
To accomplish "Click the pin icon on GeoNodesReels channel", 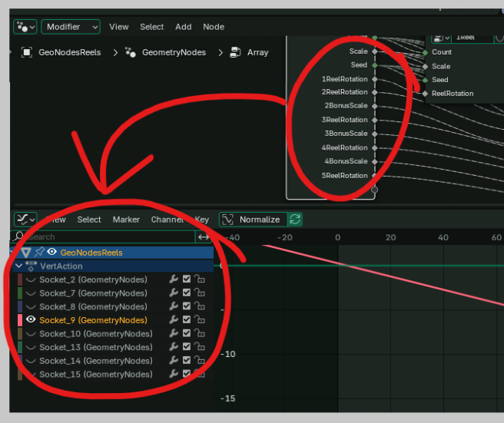I will click(39, 252).
